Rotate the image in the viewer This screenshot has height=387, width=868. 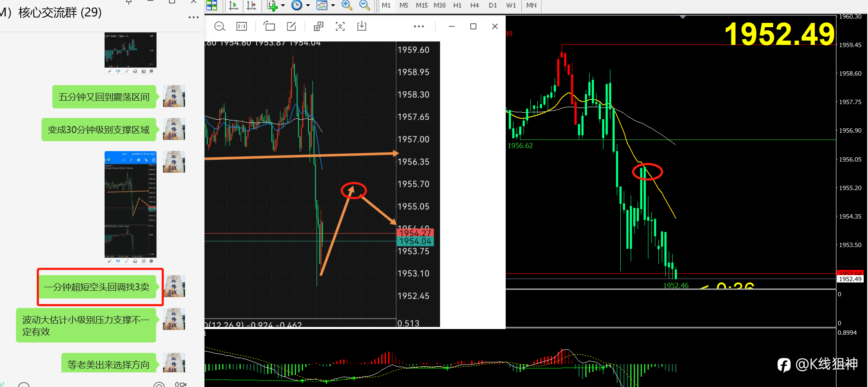[x=269, y=26]
